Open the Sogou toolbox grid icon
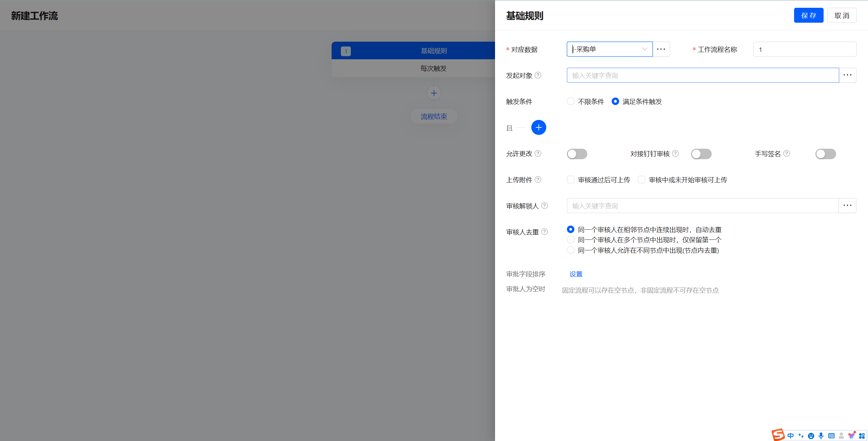Screen dimensions: 868x441 (x=862, y=436)
